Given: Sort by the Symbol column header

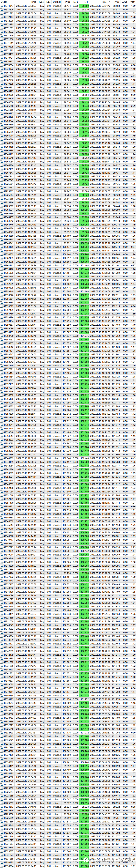Looking at the screenshot, I should point(57,2).
